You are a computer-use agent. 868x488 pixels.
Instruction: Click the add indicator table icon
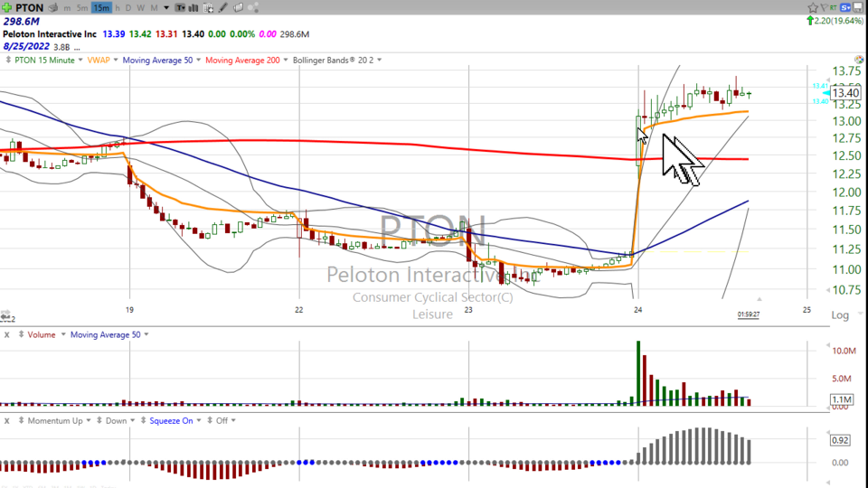point(209,8)
